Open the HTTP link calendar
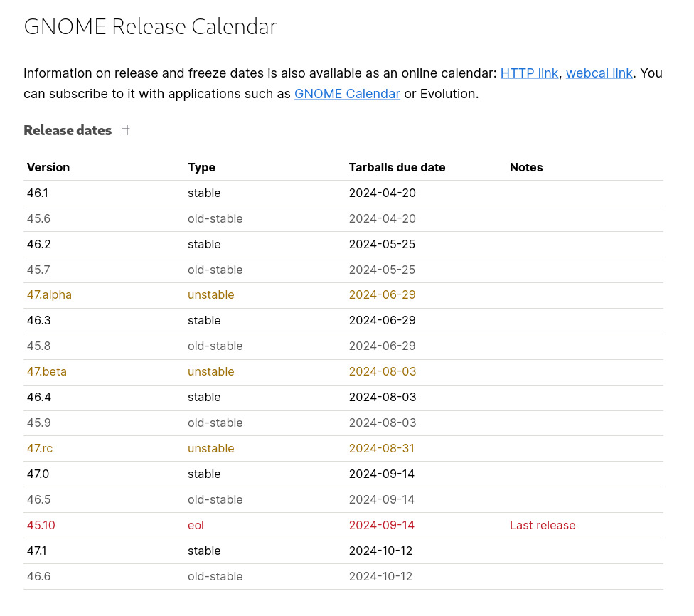The image size is (694, 616). (x=529, y=73)
